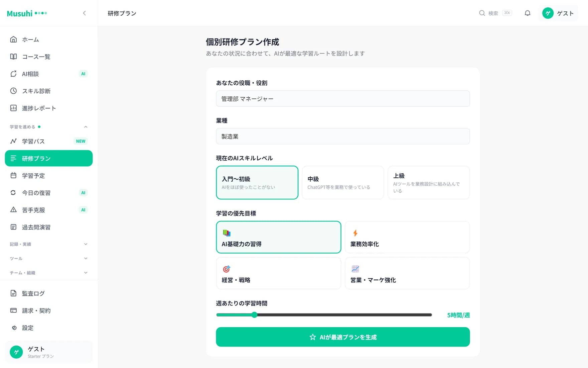Click the Musuhi logo
This screenshot has height=368, width=588.
(27, 13)
